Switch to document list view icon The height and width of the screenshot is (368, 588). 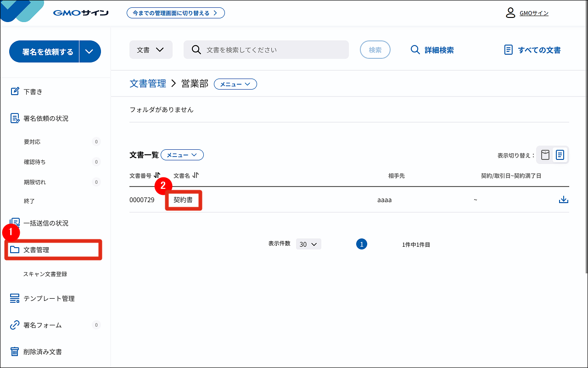tap(560, 155)
